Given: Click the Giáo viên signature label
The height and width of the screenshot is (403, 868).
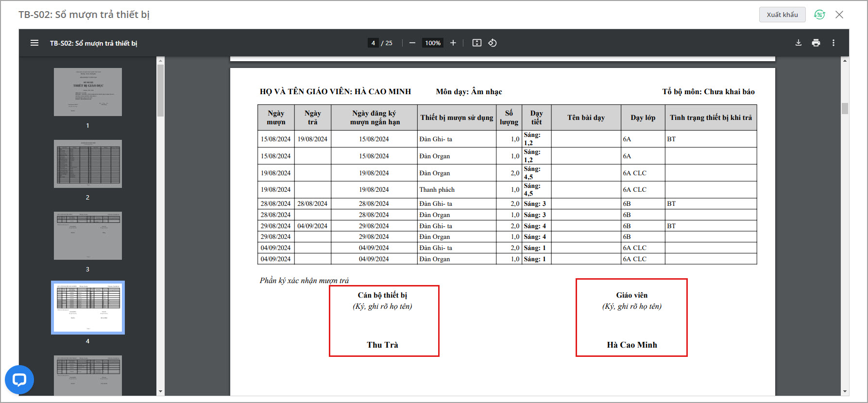Looking at the screenshot, I should coord(632,295).
